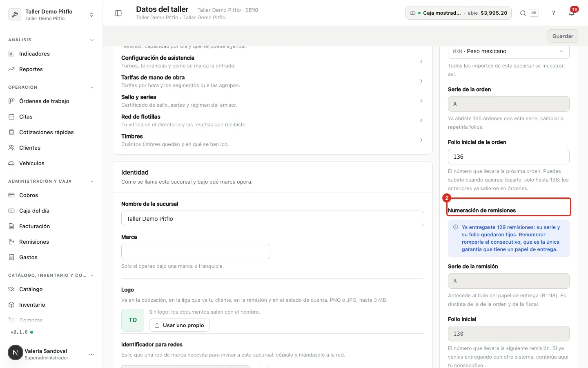Click the TD logo placeholder thumbnail
Screen dimensions: 588x368
coord(133,320)
